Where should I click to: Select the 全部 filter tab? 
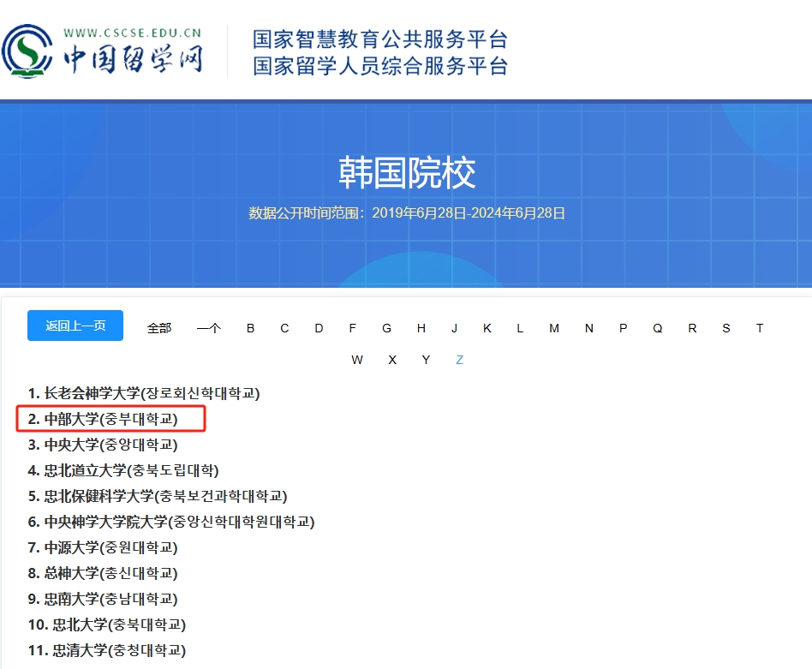coord(159,328)
